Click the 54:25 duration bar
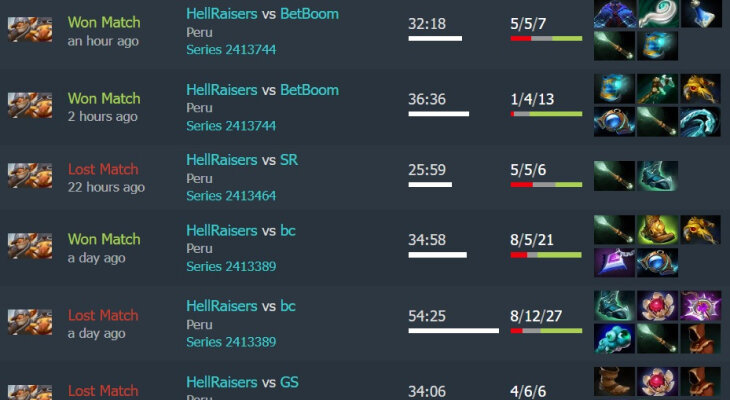Image resolution: width=730 pixels, height=400 pixels. (x=453, y=331)
